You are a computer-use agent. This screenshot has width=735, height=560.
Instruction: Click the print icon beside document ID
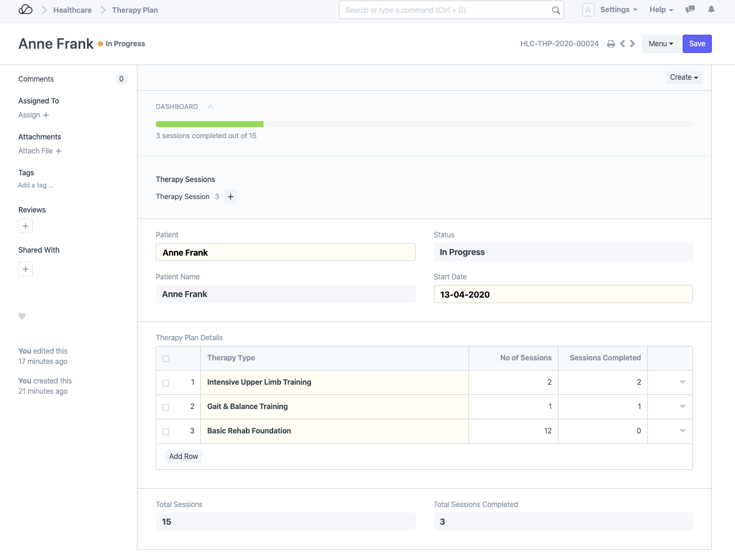point(611,44)
